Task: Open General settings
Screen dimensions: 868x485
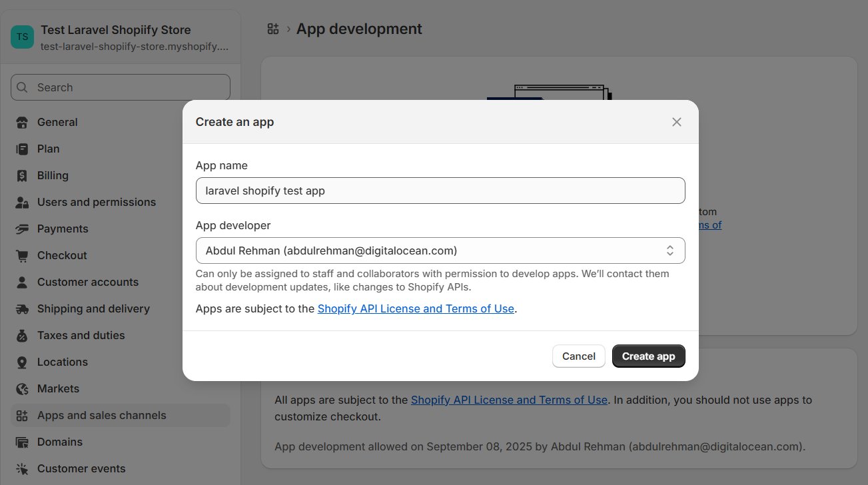Action: point(121,123)
